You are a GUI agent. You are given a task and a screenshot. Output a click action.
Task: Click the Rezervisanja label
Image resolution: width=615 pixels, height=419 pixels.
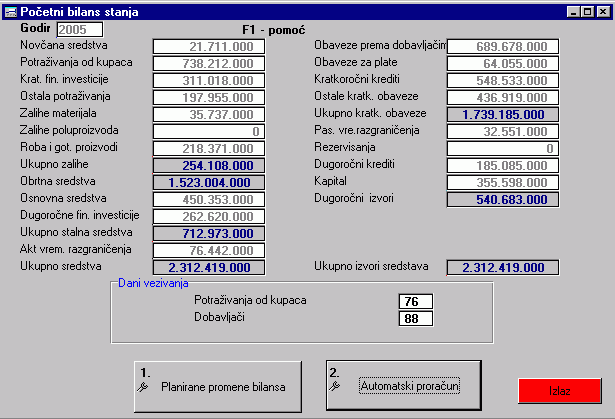[345, 147]
